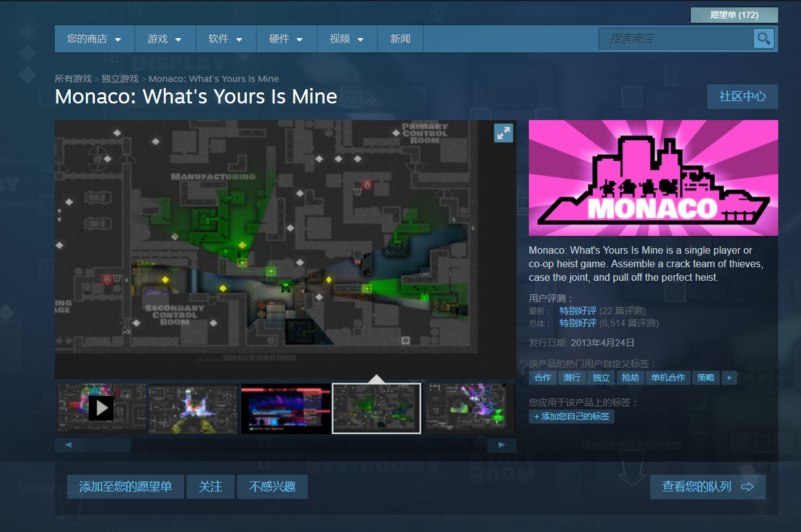Open 您的商店 dropdown menu

coord(94,39)
